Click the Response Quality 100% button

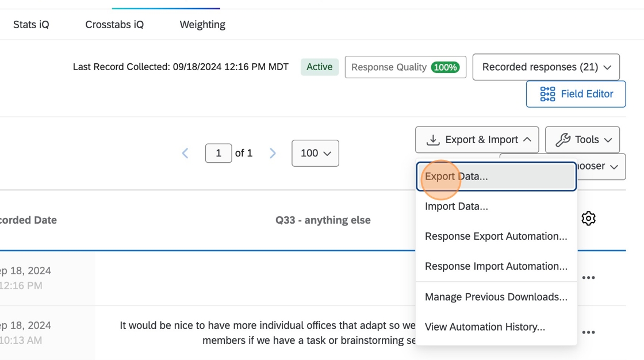tap(405, 67)
